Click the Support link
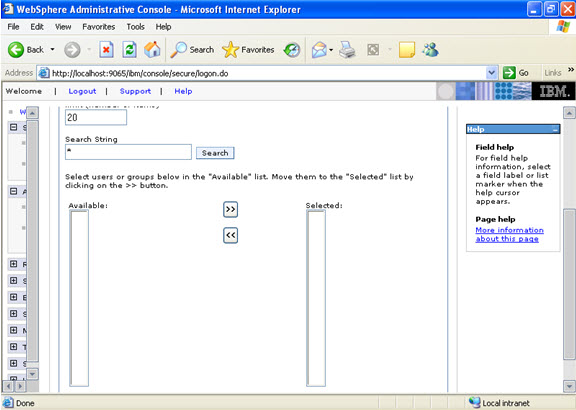The height and width of the screenshot is (410, 576). click(x=135, y=91)
